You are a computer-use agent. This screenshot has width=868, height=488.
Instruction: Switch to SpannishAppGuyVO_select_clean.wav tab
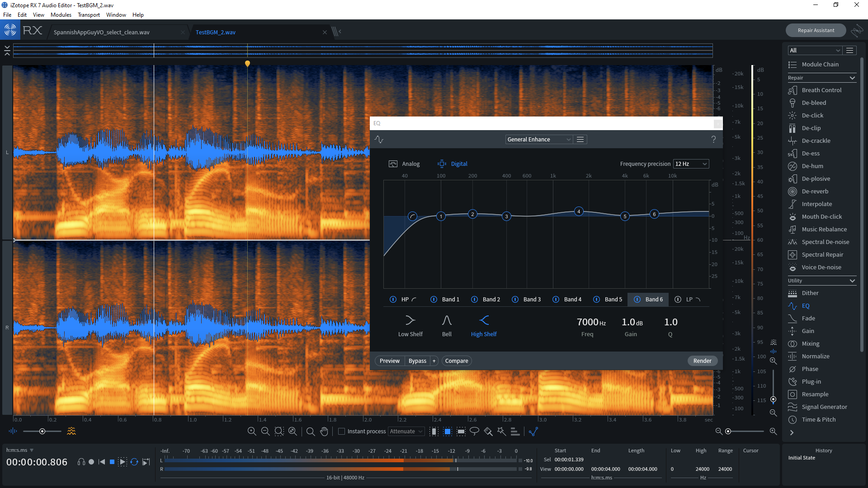click(102, 32)
